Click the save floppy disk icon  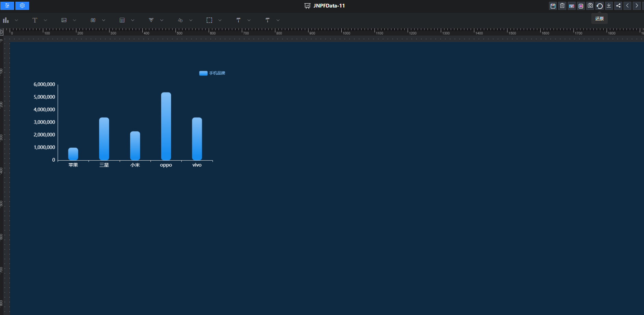click(x=553, y=6)
